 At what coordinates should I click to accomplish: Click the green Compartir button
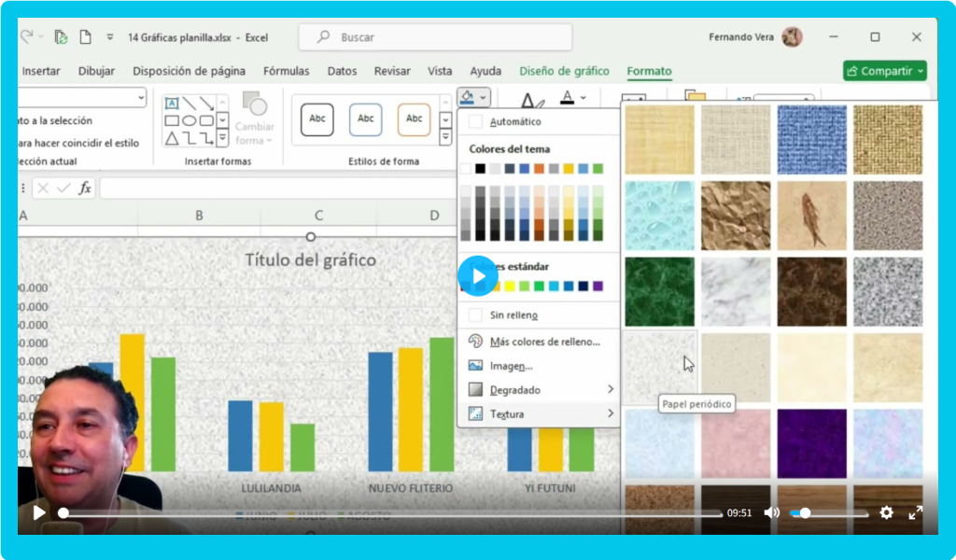coord(883,71)
